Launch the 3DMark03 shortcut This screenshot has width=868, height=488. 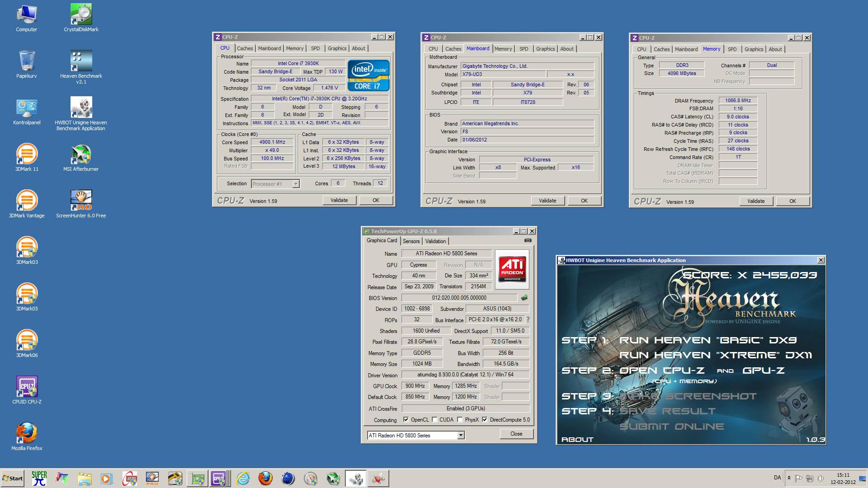(27, 251)
